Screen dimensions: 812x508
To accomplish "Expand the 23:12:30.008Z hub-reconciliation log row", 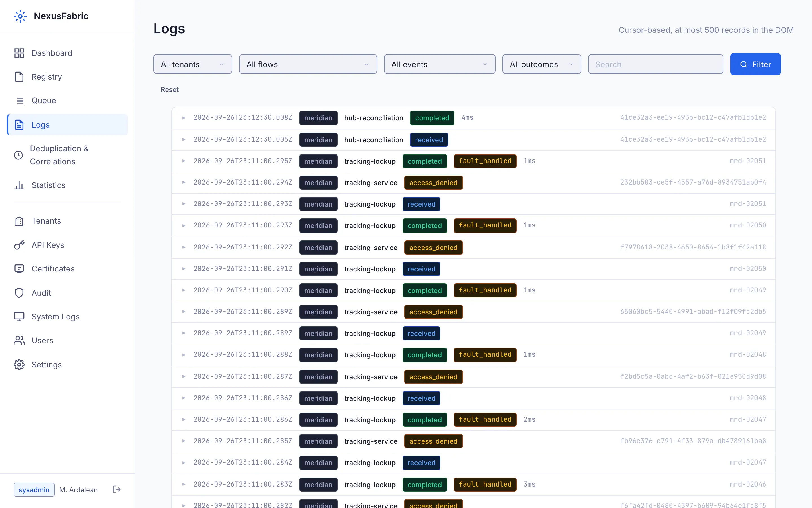I will (184, 118).
